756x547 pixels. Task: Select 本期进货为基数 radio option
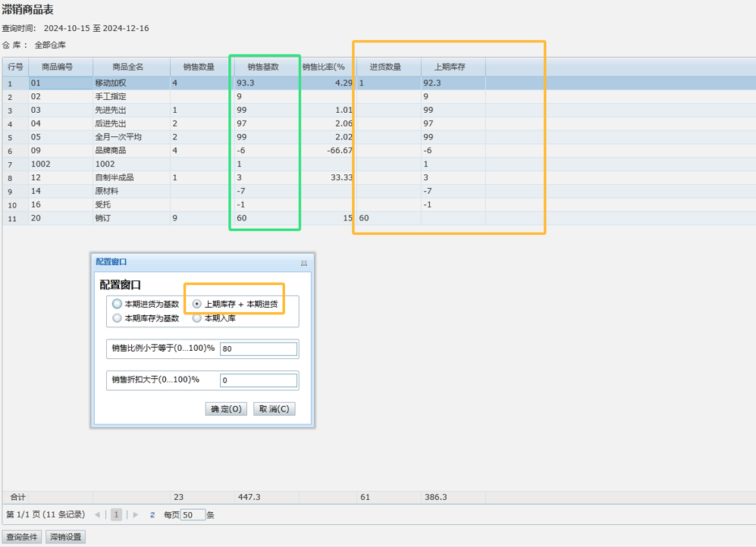click(117, 304)
